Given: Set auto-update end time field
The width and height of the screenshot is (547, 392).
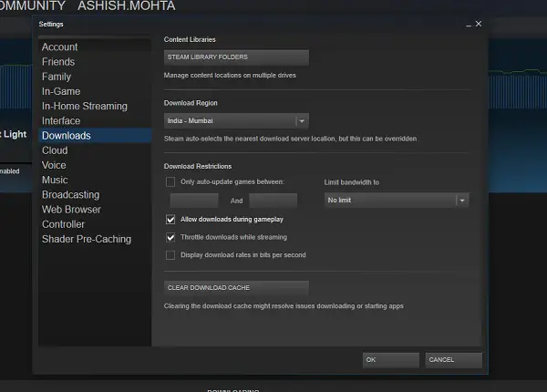Looking at the screenshot, I should [273, 201].
